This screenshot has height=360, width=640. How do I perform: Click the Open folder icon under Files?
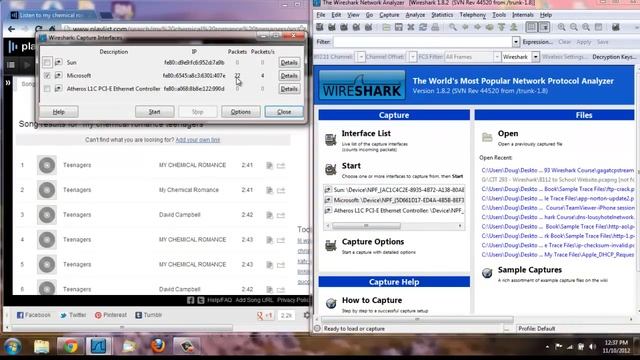pos(487,137)
